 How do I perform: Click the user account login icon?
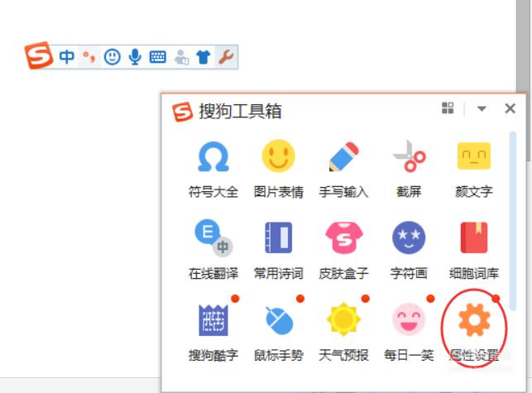[181, 57]
